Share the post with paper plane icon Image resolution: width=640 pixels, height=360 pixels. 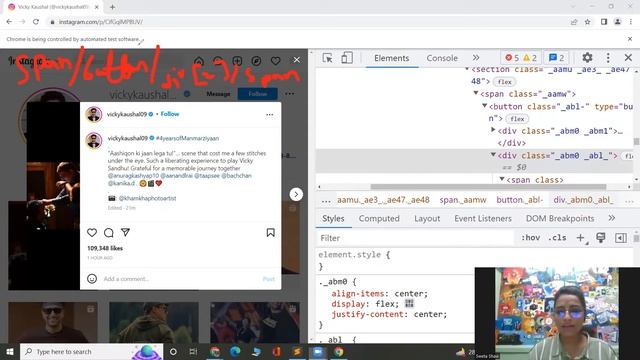tap(125, 232)
